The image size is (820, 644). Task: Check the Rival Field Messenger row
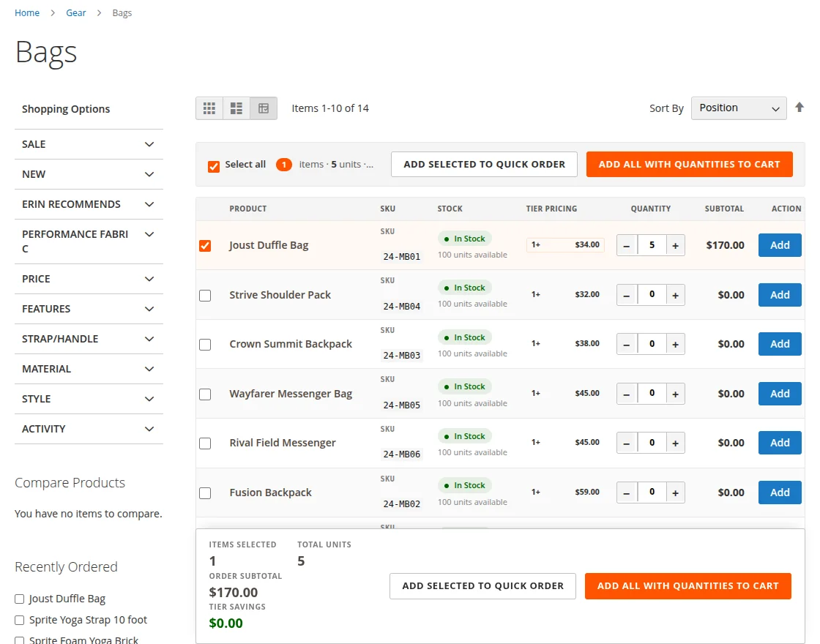[205, 443]
